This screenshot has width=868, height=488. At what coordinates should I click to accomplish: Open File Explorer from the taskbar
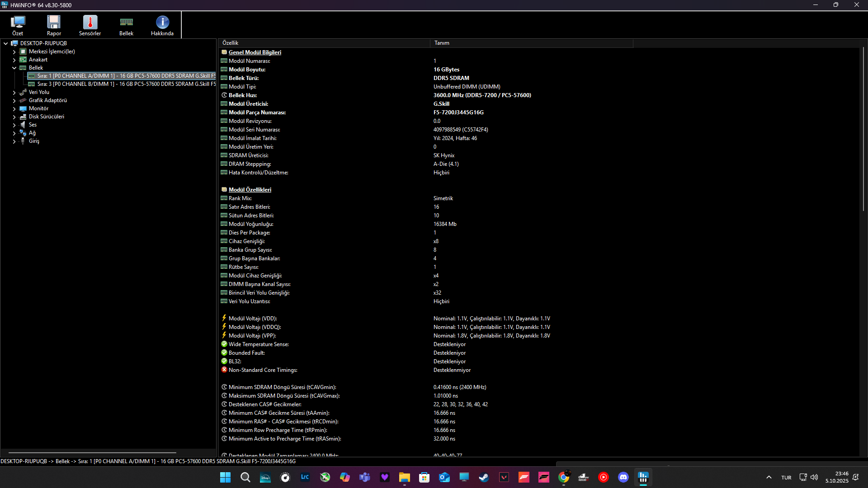[x=405, y=477]
